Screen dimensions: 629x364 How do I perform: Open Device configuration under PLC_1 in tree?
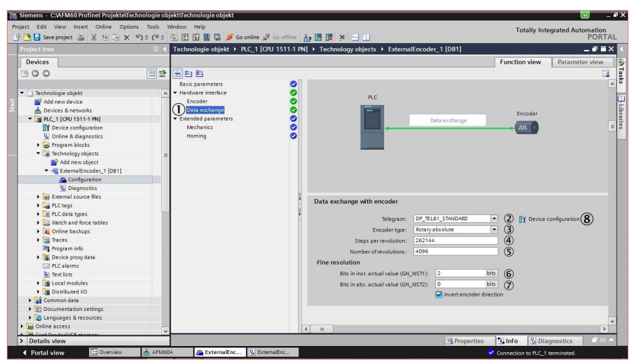[x=77, y=127]
